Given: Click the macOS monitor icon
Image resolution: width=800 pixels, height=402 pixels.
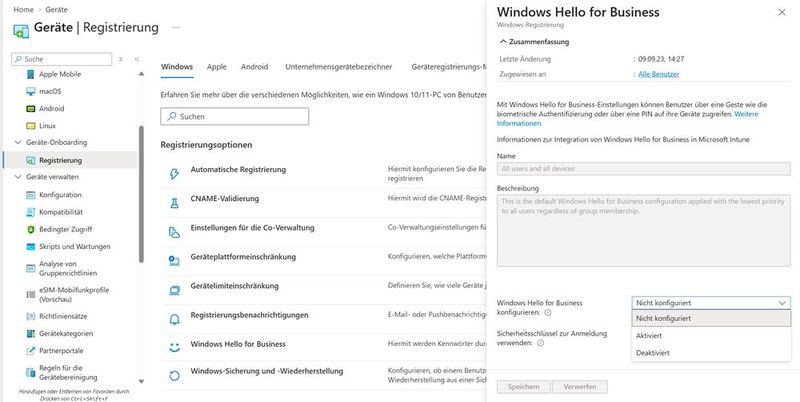Looking at the screenshot, I should tap(31, 92).
